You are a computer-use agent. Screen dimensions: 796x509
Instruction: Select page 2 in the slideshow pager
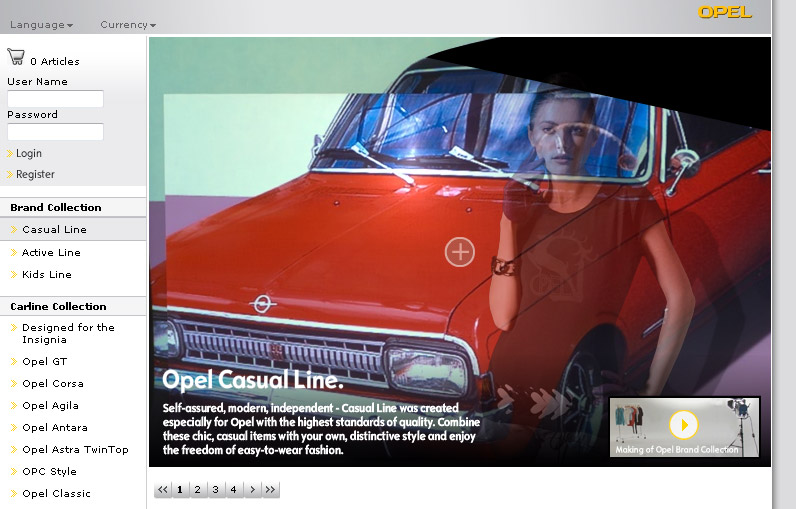point(198,489)
